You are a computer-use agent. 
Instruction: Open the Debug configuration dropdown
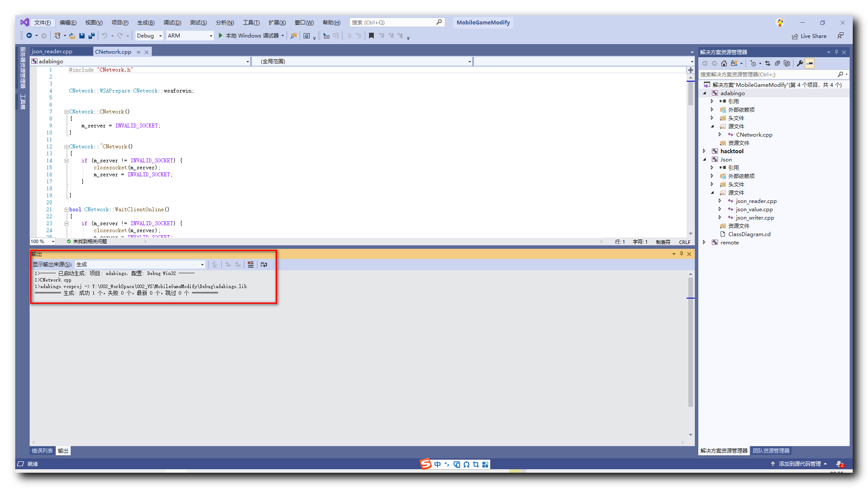(x=149, y=36)
